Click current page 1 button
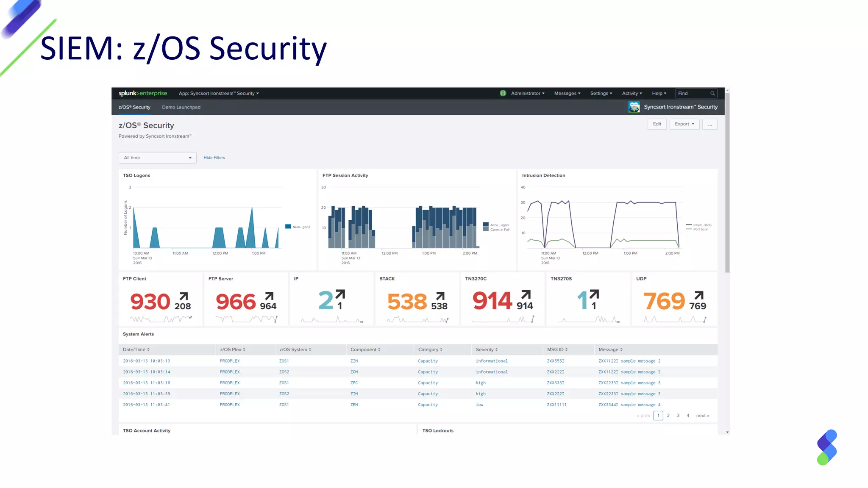 click(658, 416)
